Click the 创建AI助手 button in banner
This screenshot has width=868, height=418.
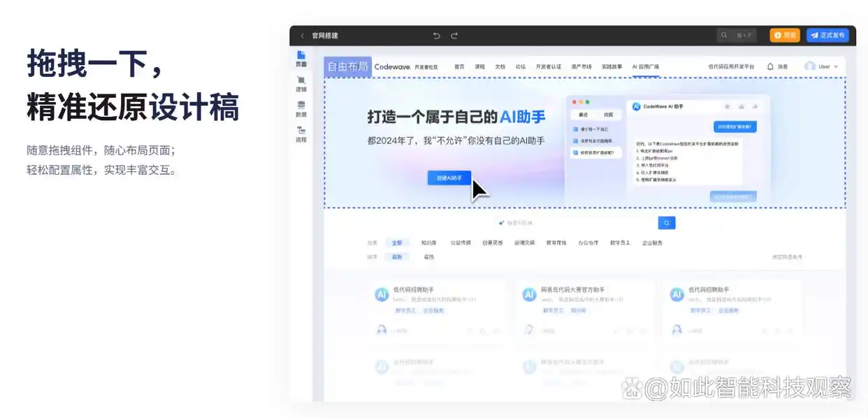(x=449, y=179)
